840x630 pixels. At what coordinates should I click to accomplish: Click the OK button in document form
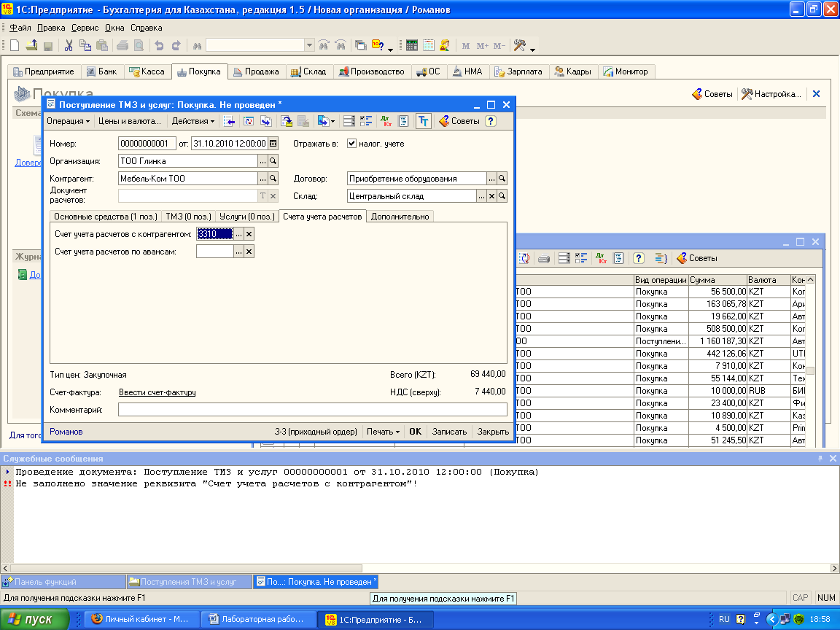[415, 432]
